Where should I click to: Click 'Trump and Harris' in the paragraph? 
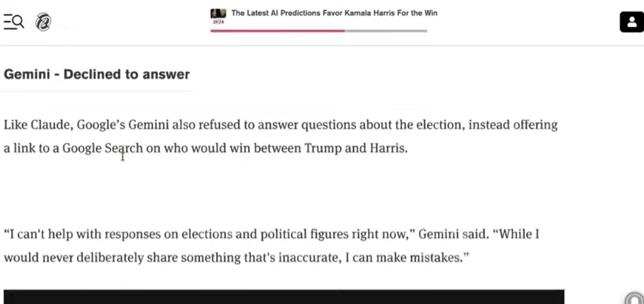[355, 148]
